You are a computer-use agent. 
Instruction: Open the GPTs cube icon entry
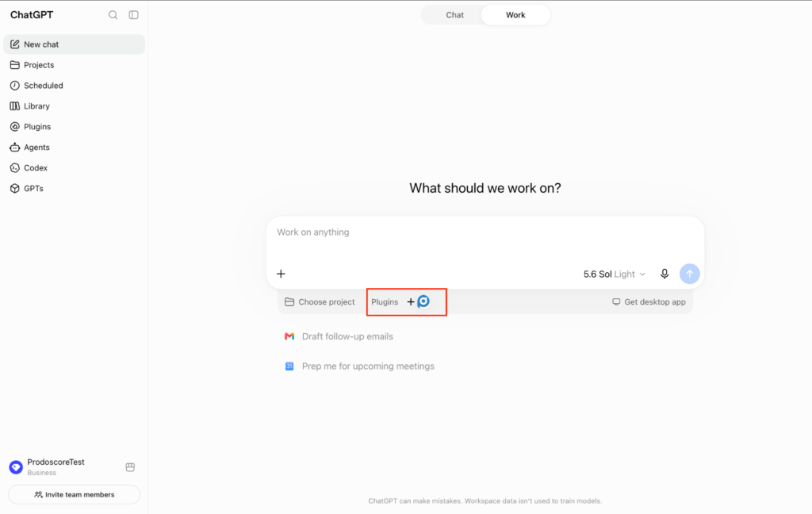tap(14, 189)
